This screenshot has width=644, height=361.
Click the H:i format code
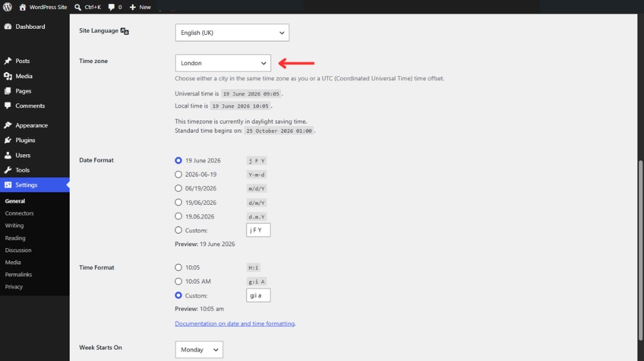pos(254,268)
